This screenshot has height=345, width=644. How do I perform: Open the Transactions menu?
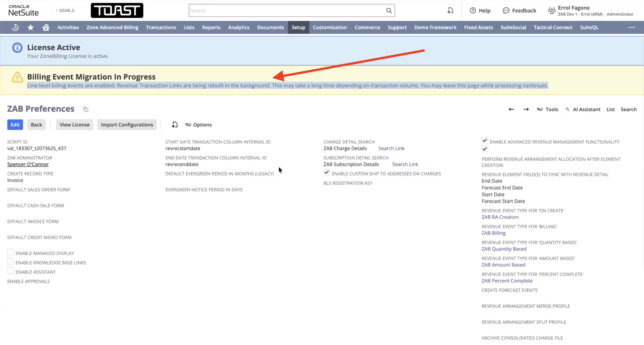click(x=161, y=28)
